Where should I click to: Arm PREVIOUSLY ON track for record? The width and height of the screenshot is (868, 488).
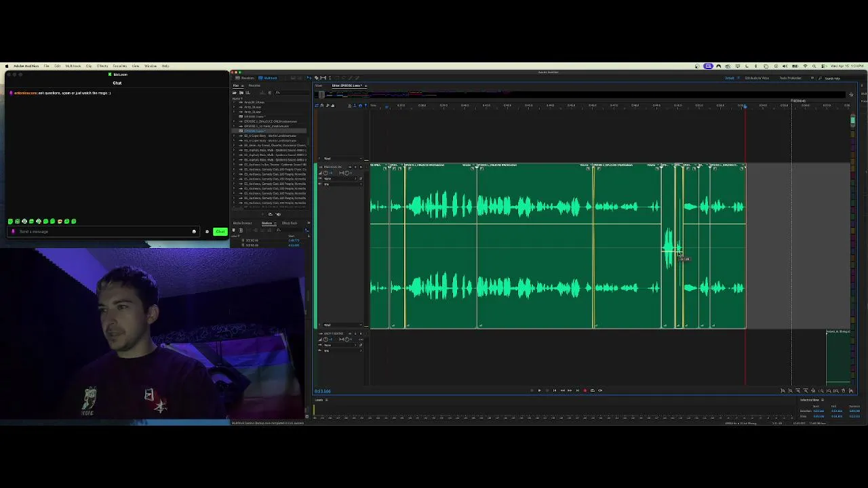pos(361,167)
